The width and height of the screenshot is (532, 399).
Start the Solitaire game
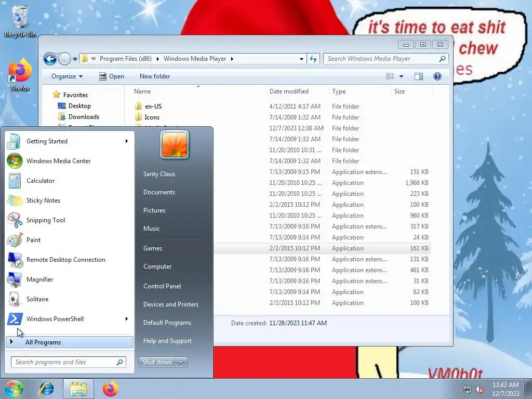pos(70,299)
